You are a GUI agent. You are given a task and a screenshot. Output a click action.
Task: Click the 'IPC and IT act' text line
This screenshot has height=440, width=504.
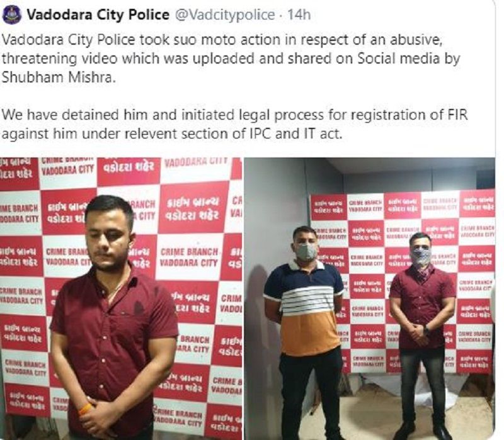(x=172, y=133)
